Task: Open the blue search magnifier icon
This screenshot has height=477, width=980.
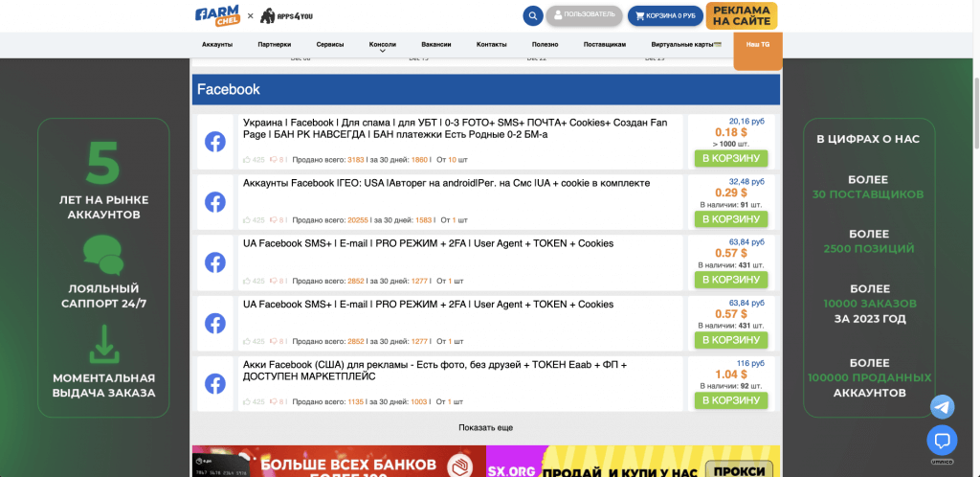Action: coord(532,15)
